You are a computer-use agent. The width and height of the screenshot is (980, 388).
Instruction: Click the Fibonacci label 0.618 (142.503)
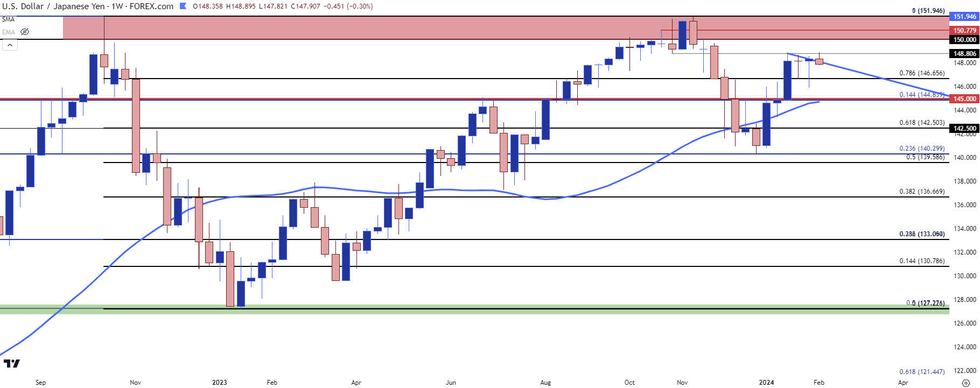click(922, 123)
